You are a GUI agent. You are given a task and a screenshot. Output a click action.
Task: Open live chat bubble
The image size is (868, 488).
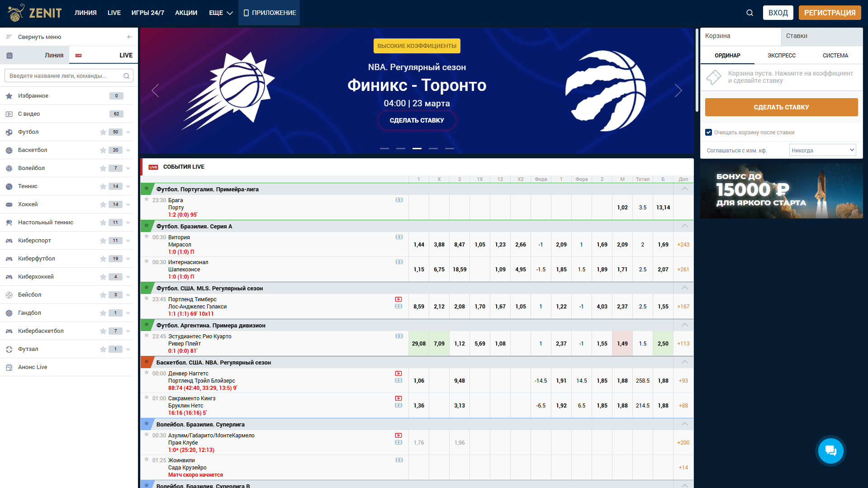(x=830, y=450)
